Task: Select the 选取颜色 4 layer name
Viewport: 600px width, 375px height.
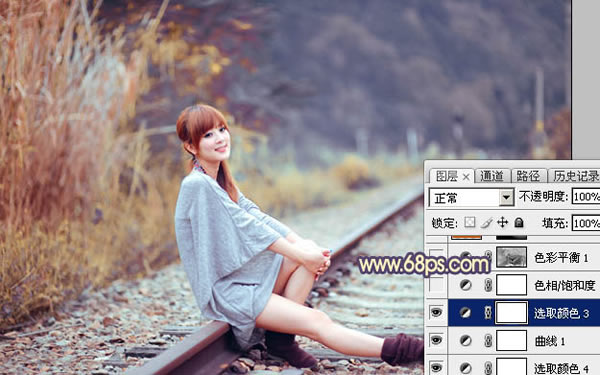Action: pos(561,368)
